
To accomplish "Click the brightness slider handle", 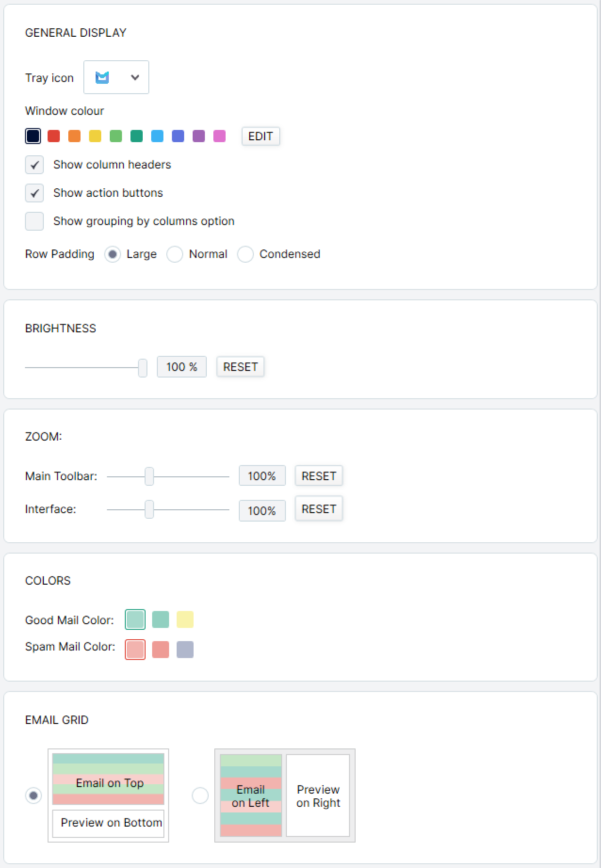I will 143,368.
